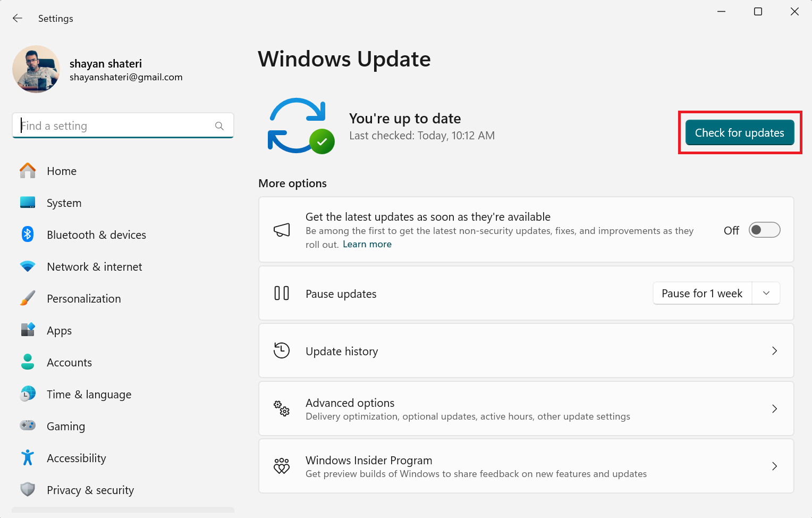The width and height of the screenshot is (812, 518).
Task: Click the Find a setting search box
Action: [123, 126]
